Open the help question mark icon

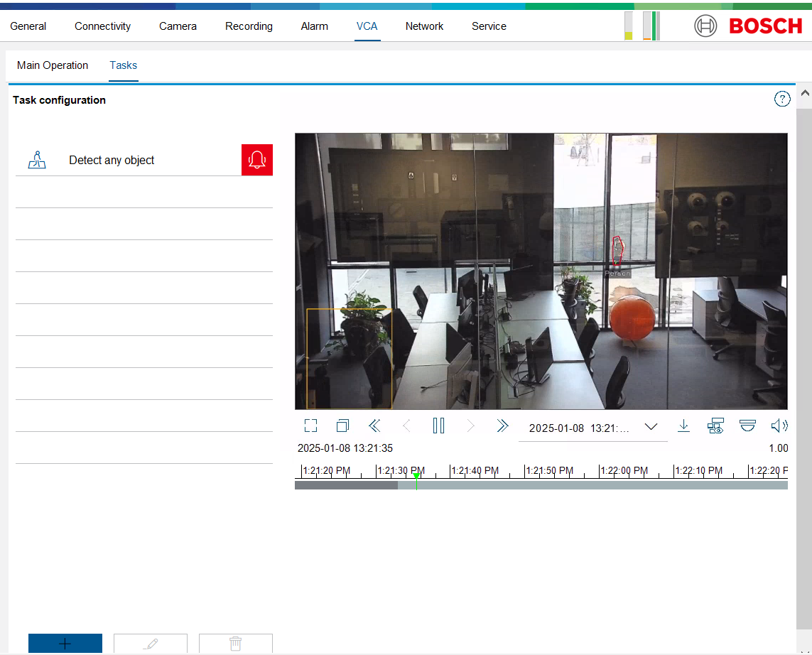(782, 99)
